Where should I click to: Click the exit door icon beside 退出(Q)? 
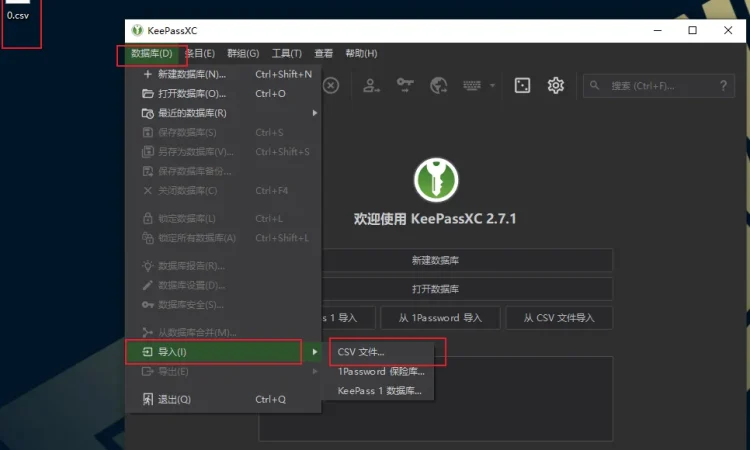[x=148, y=399]
